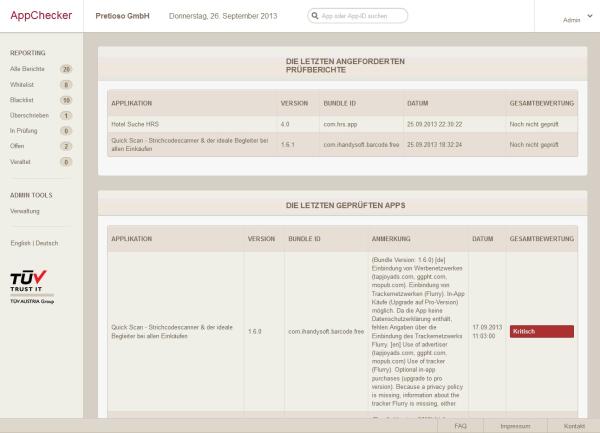The image size is (600, 433).
Task: Open In Prüfung reports list
Action: pos(24,130)
